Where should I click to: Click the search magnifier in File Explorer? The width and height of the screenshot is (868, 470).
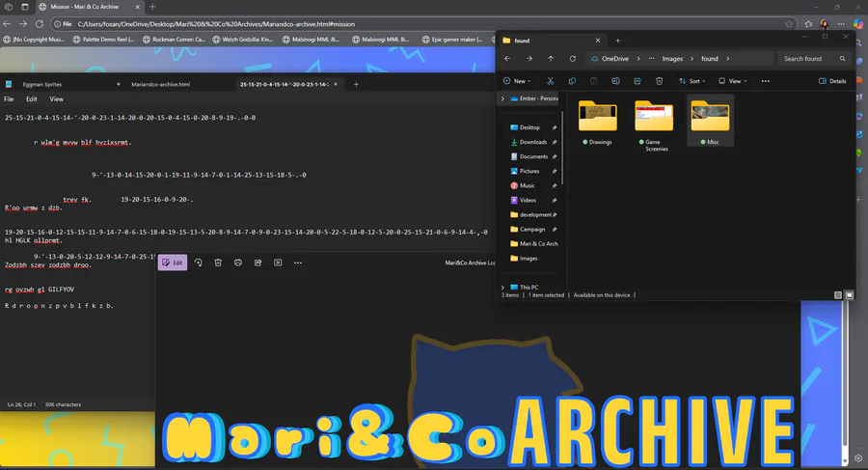[842, 58]
